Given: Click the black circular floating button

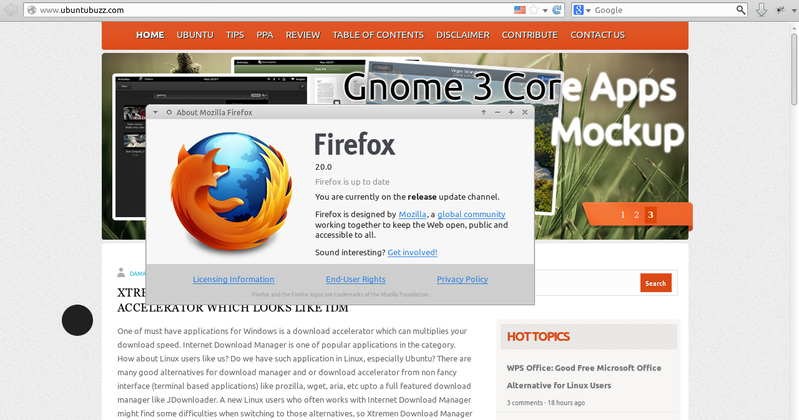Looking at the screenshot, I should tap(77, 320).
